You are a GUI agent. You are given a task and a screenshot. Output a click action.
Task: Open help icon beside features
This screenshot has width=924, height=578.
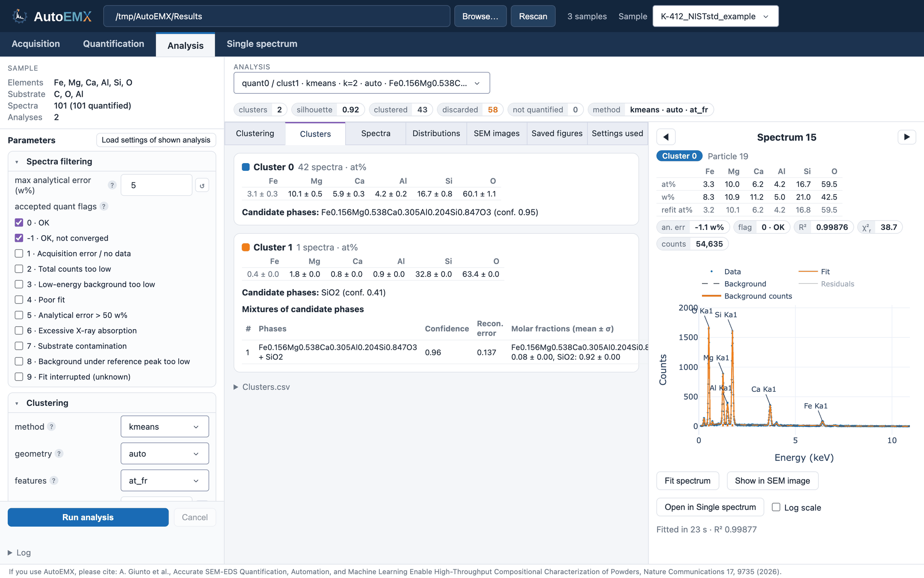(53, 480)
